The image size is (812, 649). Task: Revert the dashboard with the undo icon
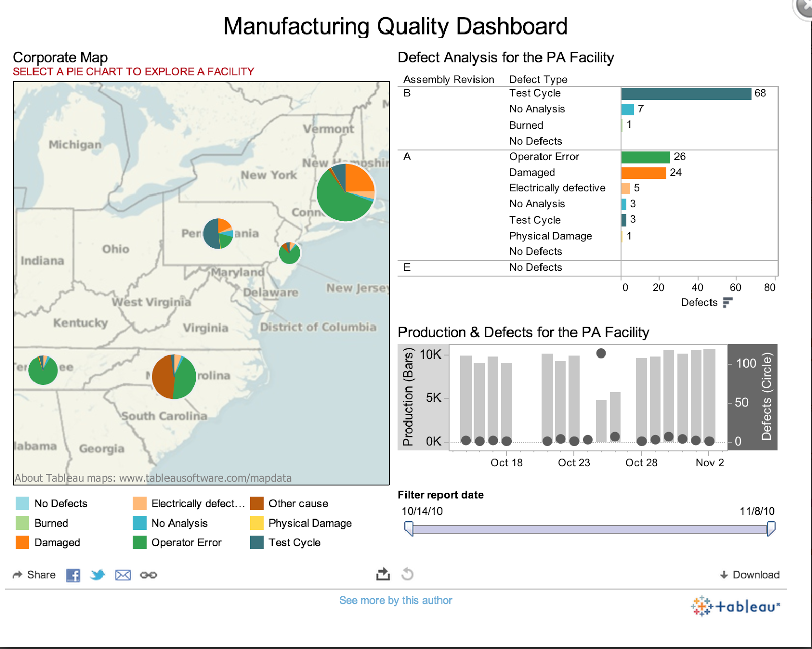pyautogui.click(x=406, y=574)
